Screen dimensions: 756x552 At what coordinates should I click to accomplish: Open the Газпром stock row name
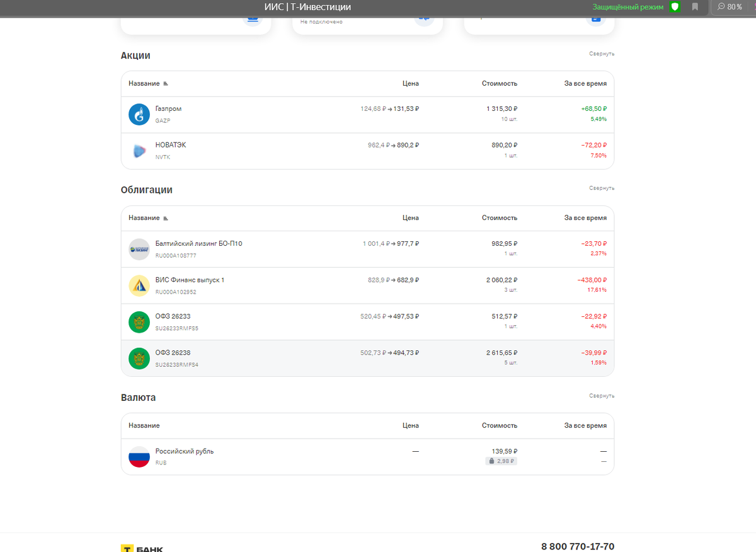point(168,108)
